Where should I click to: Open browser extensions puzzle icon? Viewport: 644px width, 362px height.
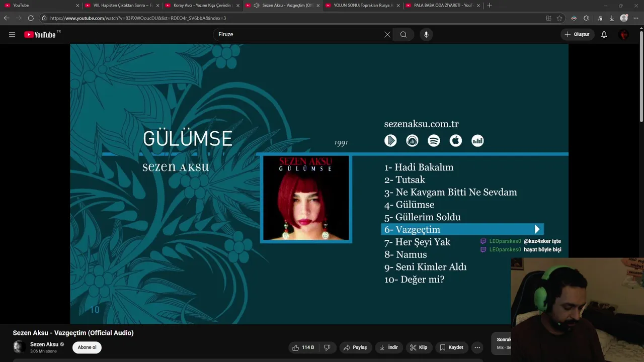point(586,18)
